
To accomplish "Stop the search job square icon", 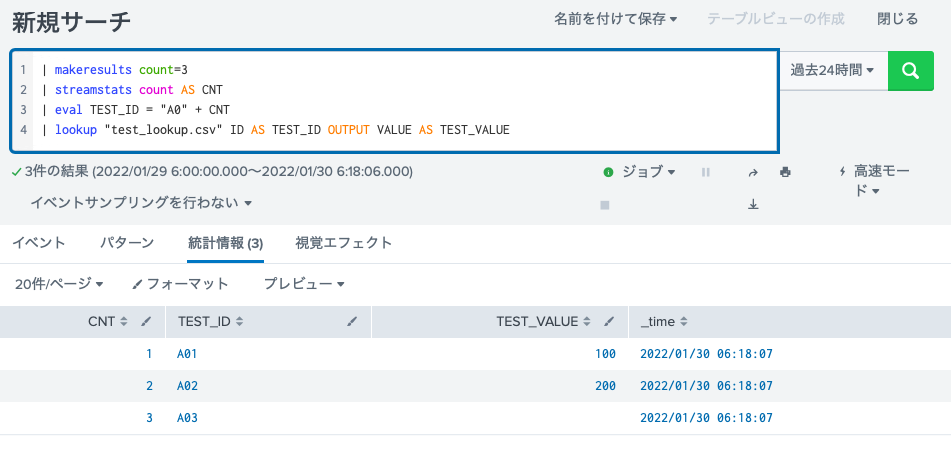I will [x=604, y=205].
